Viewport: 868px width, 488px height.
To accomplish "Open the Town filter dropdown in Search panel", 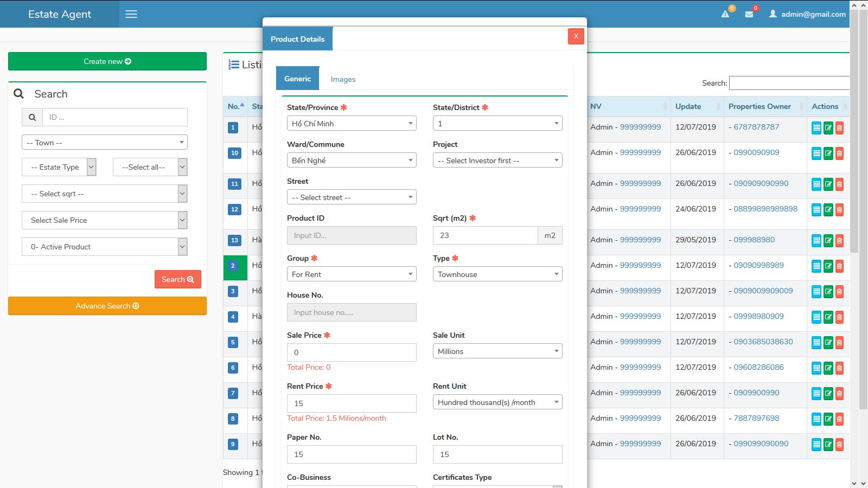I will [105, 143].
